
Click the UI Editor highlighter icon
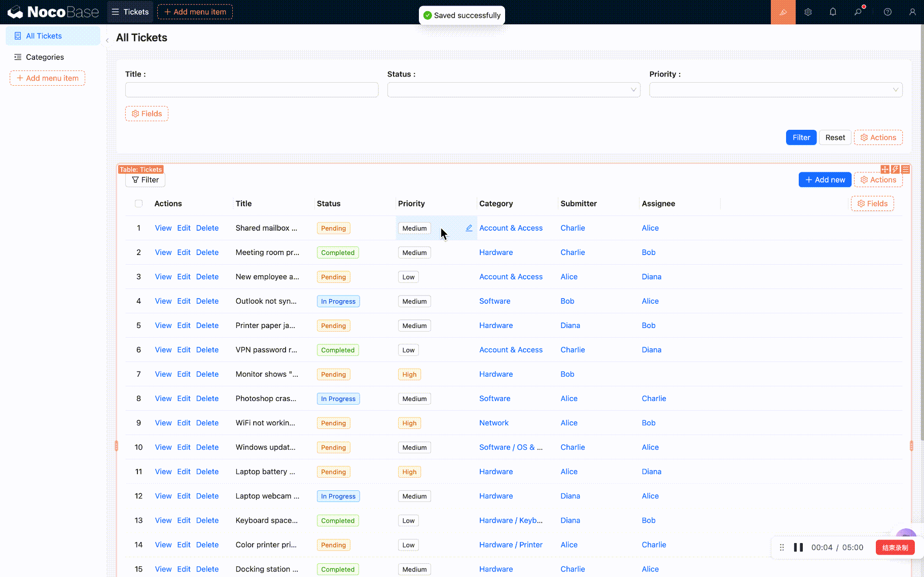pos(783,12)
